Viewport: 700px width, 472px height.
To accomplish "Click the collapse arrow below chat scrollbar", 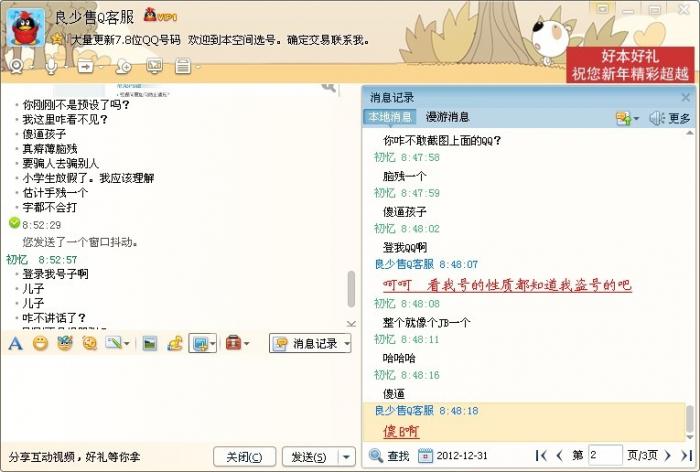I will pyautogui.click(x=351, y=323).
